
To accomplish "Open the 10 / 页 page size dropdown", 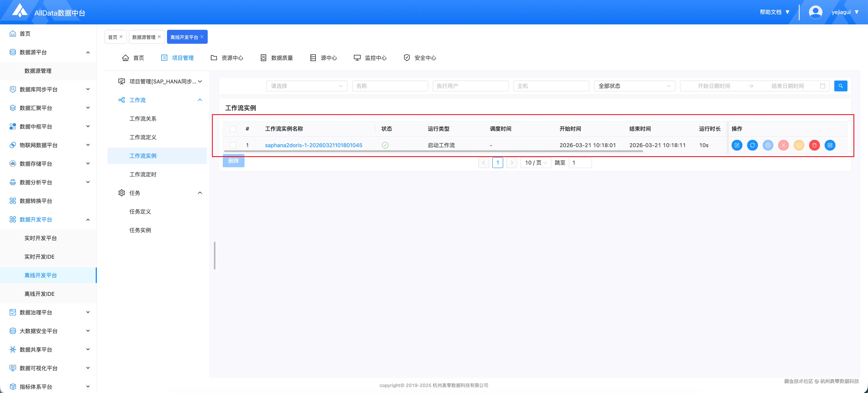I will coord(535,163).
